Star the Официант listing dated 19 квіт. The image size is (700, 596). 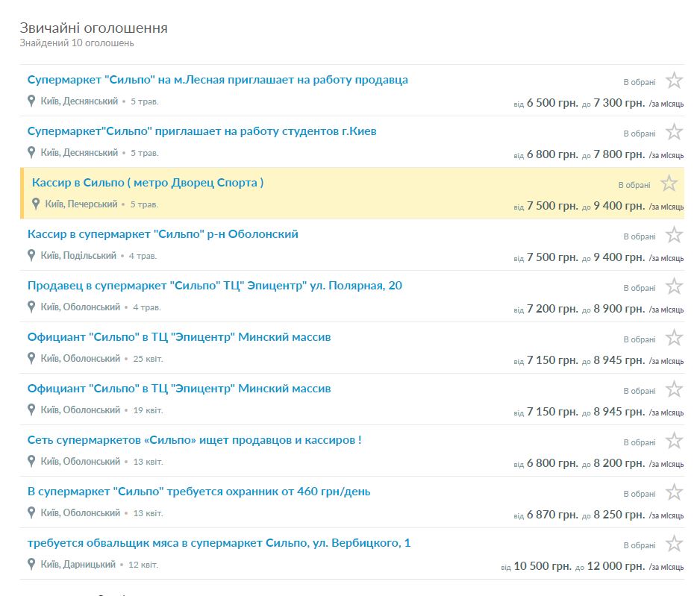(x=674, y=389)
